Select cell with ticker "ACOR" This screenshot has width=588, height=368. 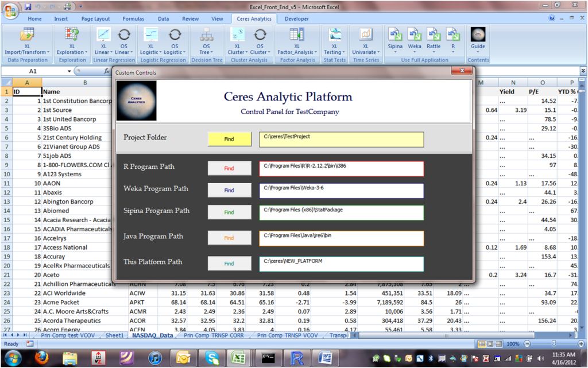pos(143,320)
